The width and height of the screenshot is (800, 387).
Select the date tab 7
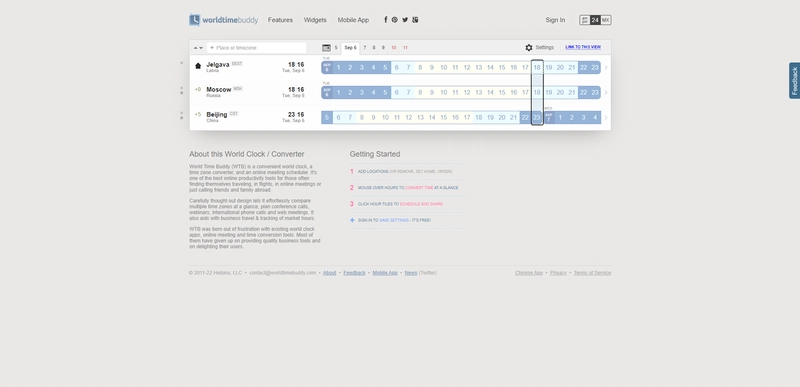pyautogui.click(x=364, y=47)
